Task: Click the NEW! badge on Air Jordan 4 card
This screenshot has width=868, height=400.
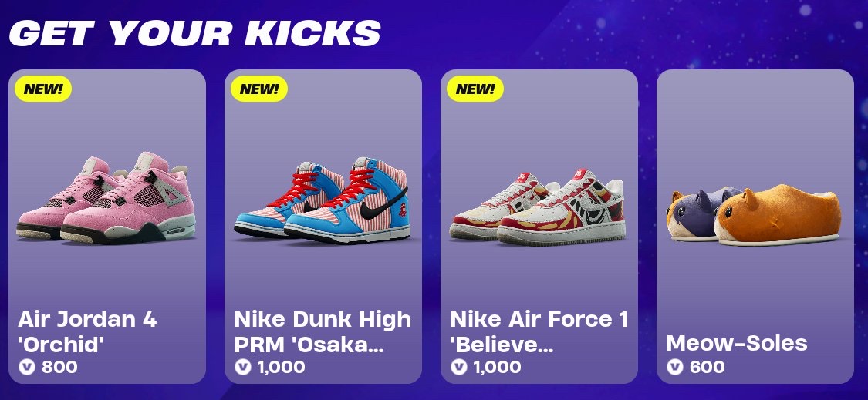Action: [44, 89]
